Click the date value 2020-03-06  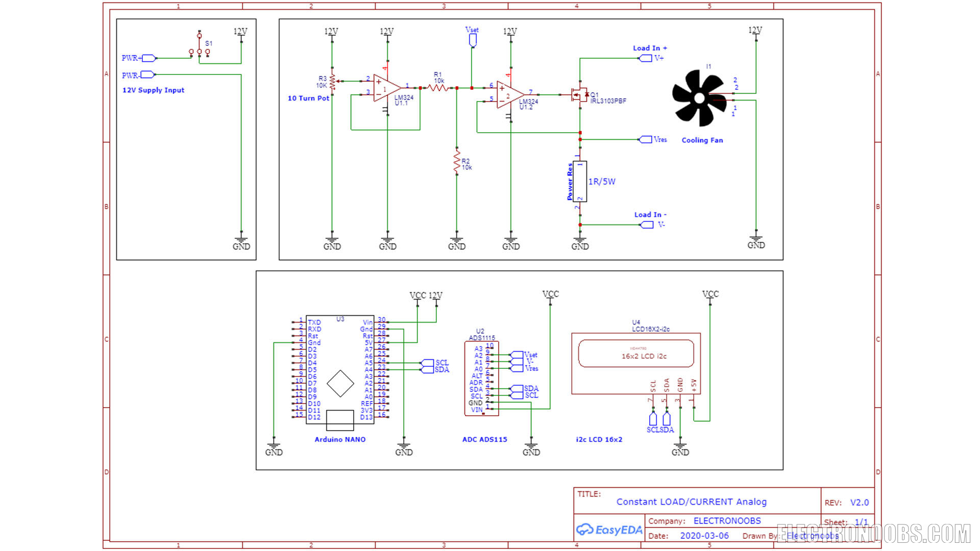pos(704,536)
